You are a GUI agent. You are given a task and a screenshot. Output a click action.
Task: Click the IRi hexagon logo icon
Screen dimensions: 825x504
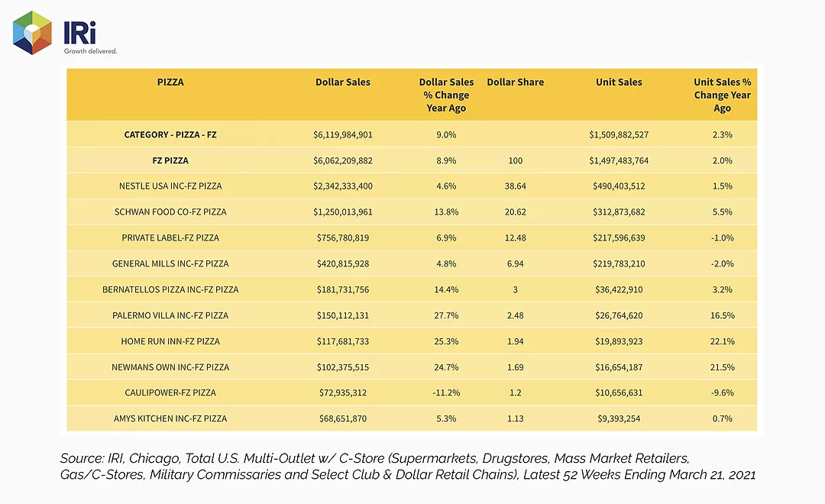click(32, 33)
